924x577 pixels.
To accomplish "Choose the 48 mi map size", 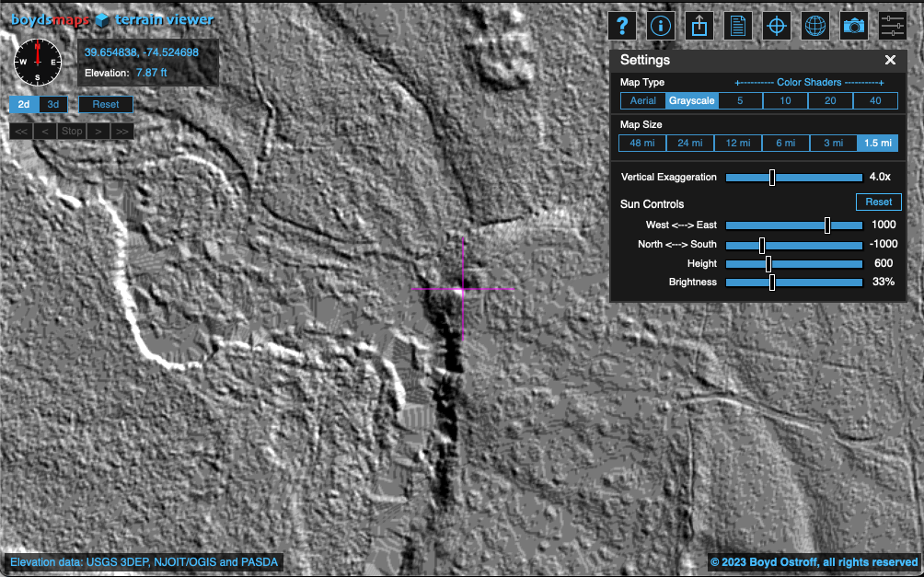I will pyautogui.click(x=641, y=143).
